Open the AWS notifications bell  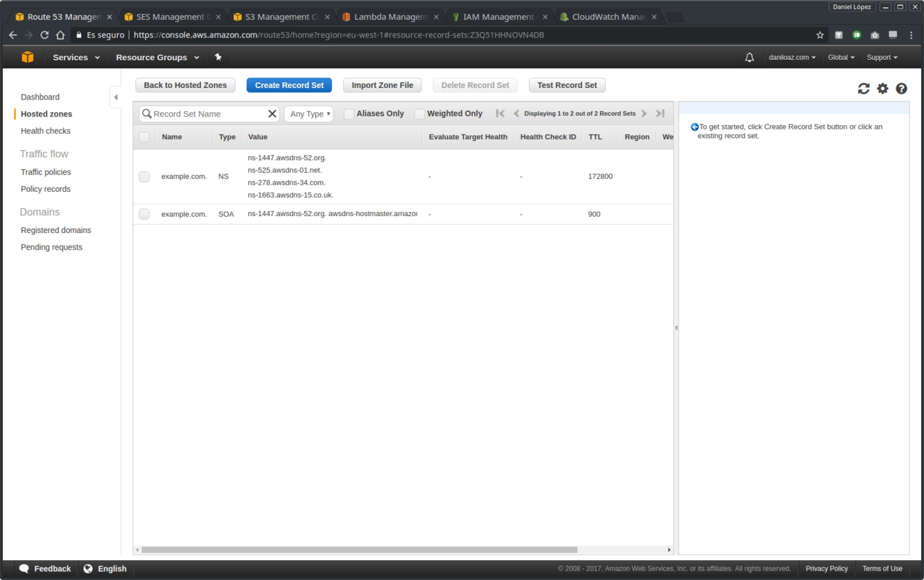tap(749, 57)
